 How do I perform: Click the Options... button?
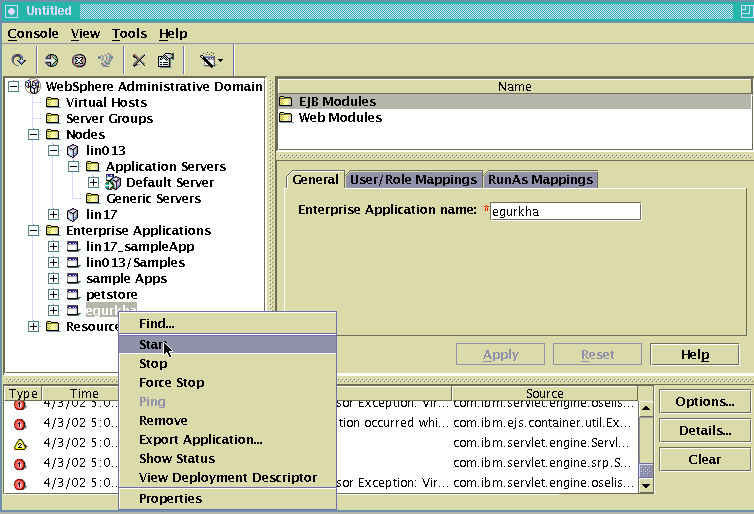point(704,401)
